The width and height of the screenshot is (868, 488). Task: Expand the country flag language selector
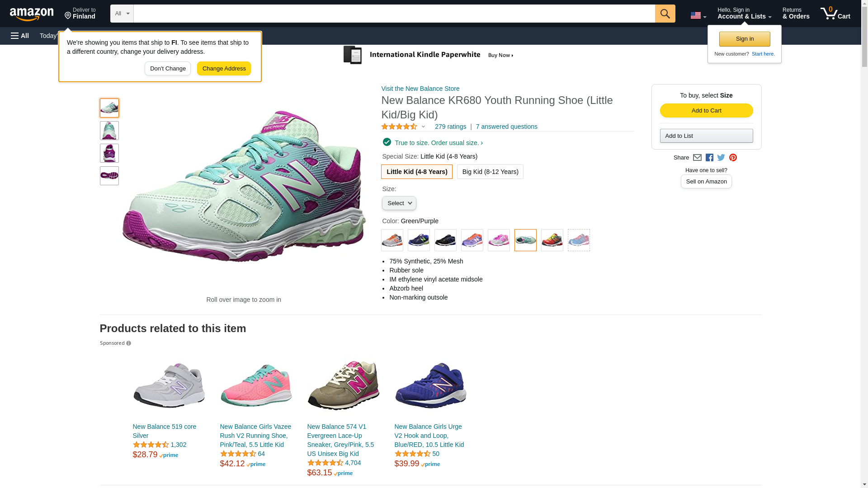(698, 16)
